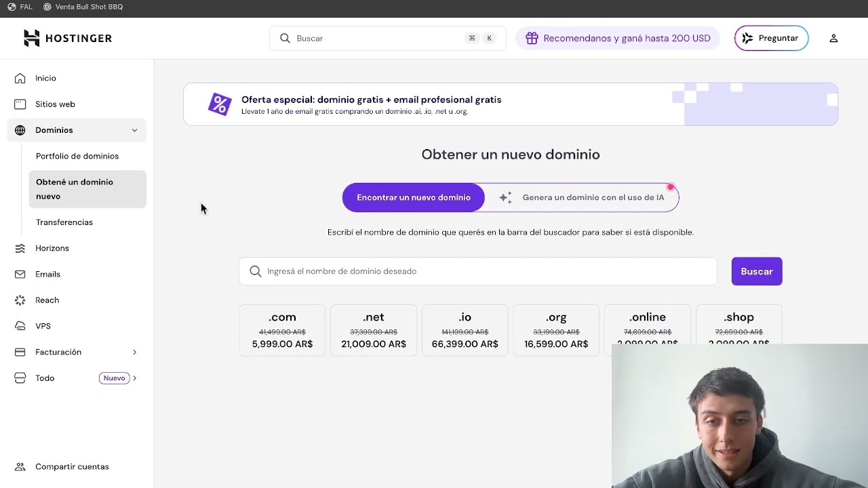Image resolution: width=868 pixels, height=488 pixels.
Task: Select the .io domain price card
Action: coord(465,331)
